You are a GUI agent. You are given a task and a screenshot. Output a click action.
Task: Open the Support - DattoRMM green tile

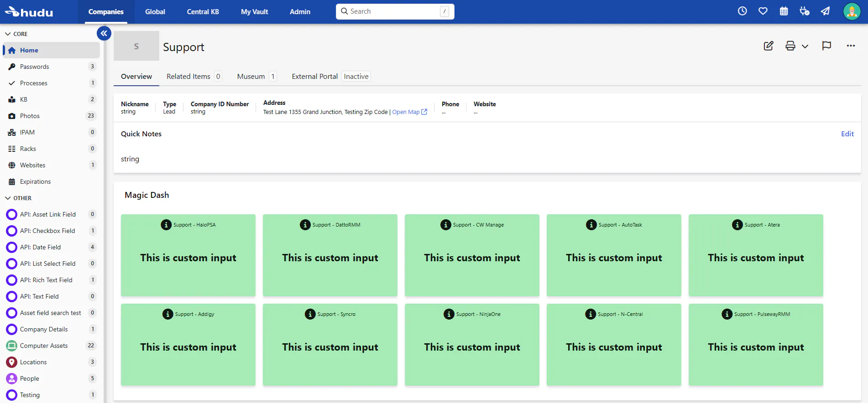coord(330,255)
